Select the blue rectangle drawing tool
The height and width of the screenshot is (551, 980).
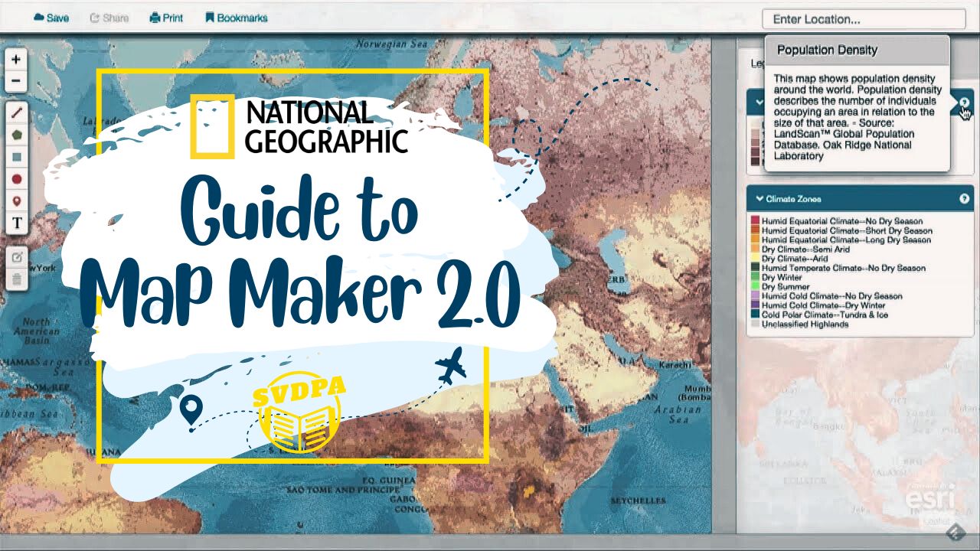(x=17, y=157)
